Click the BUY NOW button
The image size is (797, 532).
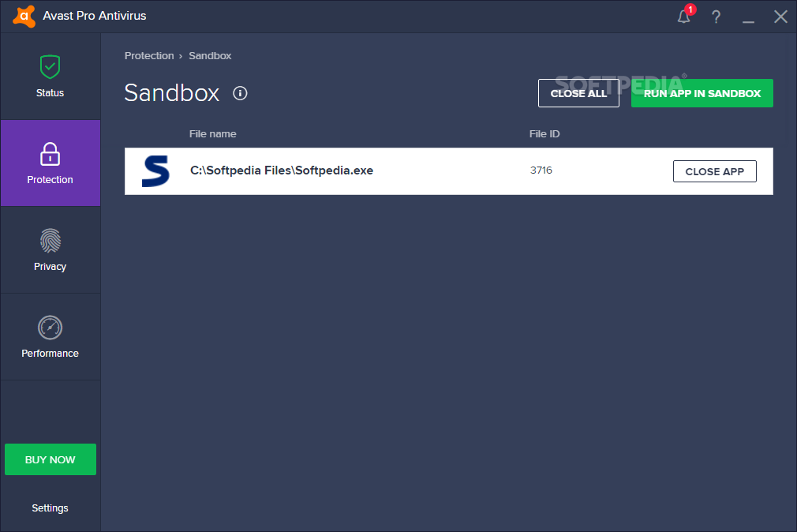51,459
